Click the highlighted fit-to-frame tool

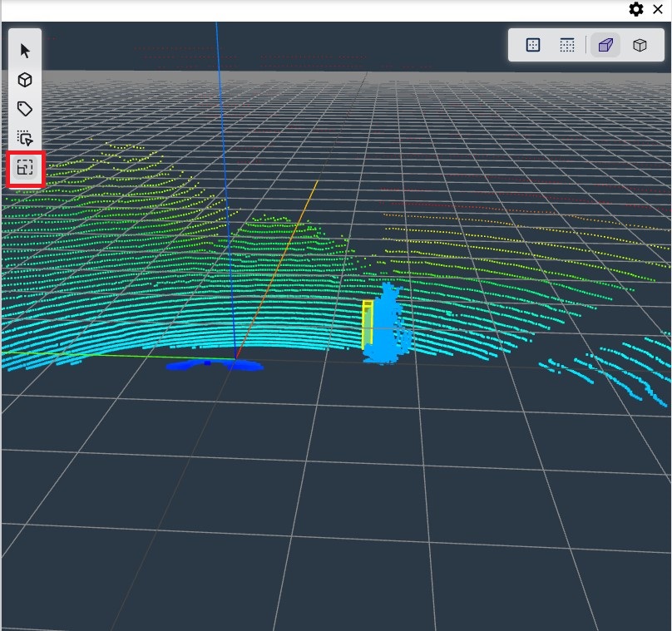click(x=25, y=168)
